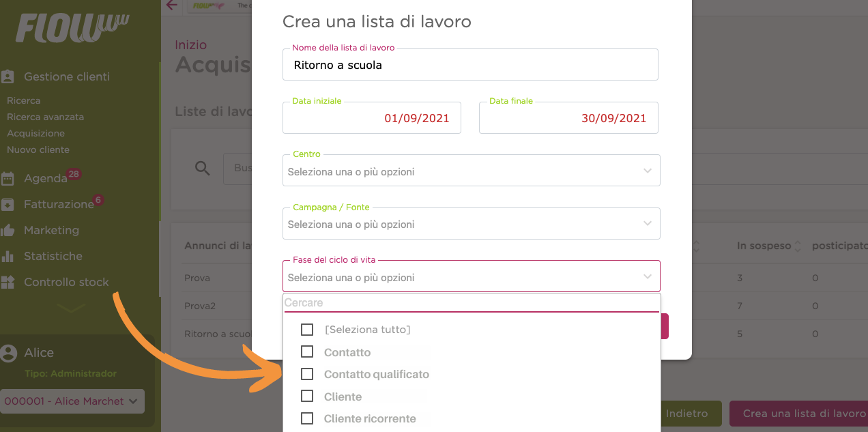Image resolution: width=868 pixels, height=432 pixels.
Task: Click Crea una lista di lavoro button
Action: coord(798,414)
